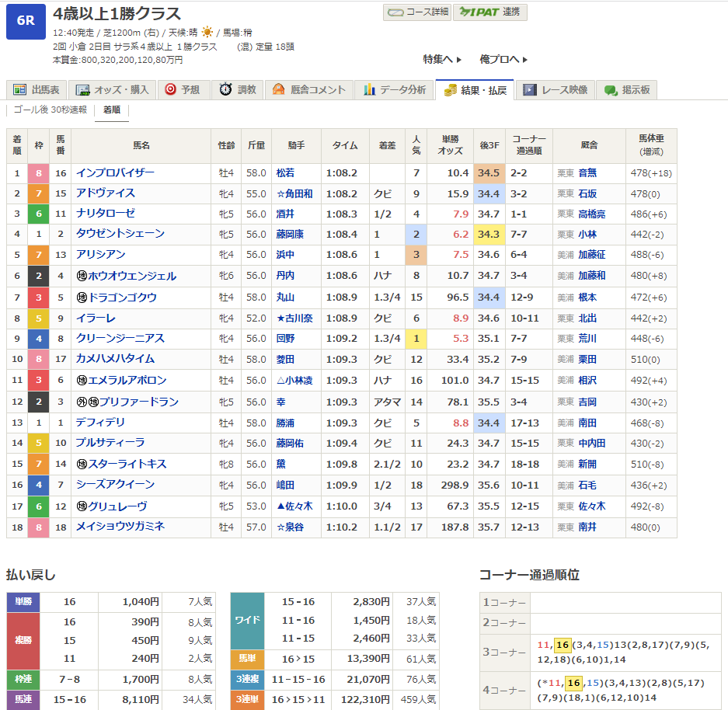Click highlighted horse 16 in 3コーナー row
The width and height of the screenshot is (728, 710).
pyautogui.click(x=563, y=645)
